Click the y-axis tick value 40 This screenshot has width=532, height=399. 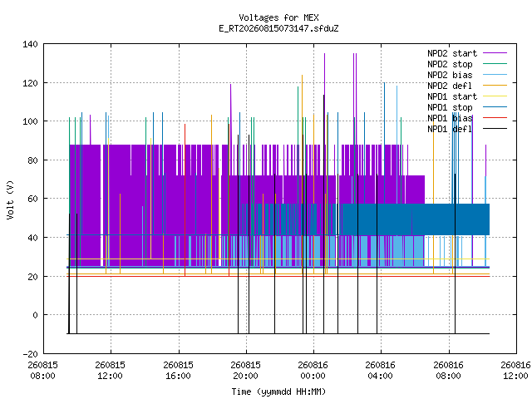pyautogui.click(x=32, y=238)
